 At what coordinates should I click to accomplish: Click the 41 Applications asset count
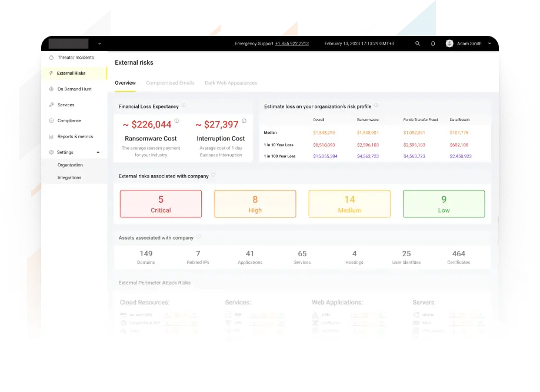pos(250,257)
